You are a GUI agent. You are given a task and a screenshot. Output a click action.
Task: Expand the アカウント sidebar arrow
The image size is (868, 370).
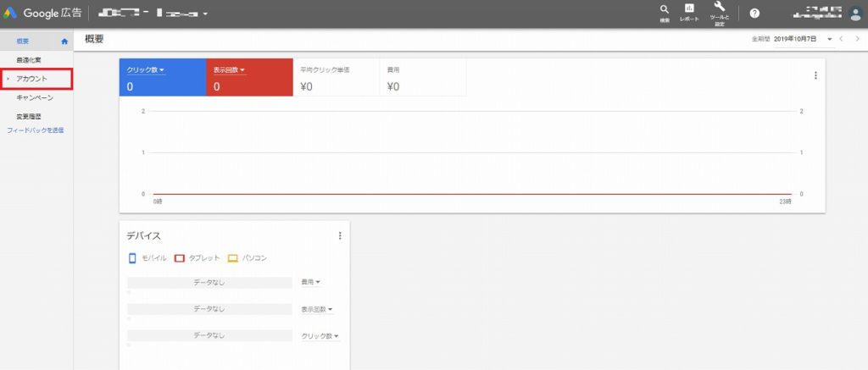point(8,79)
